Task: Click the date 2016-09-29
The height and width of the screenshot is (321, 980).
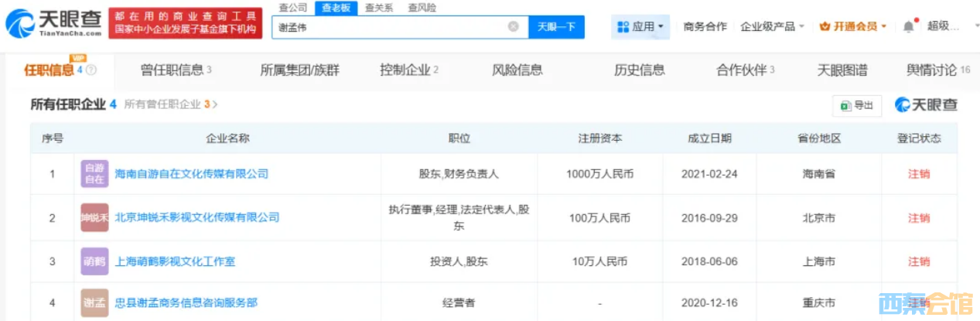Action: pos(709,217)
